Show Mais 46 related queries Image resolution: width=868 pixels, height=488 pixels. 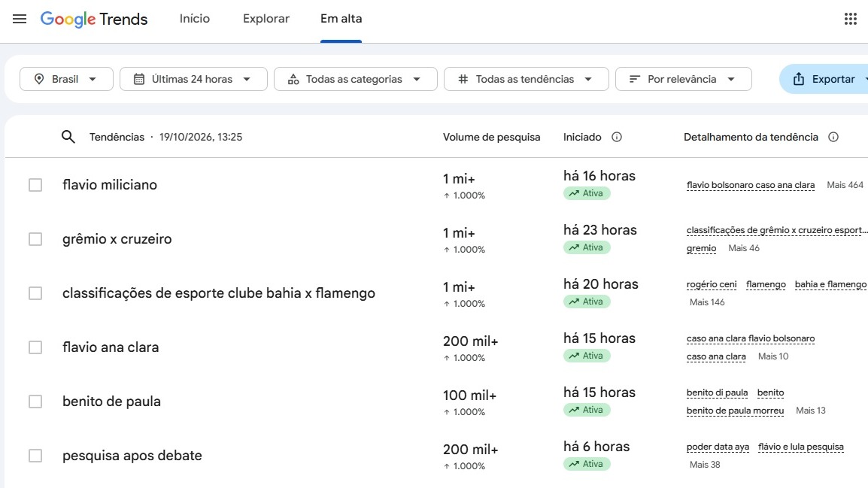(744, 248)
